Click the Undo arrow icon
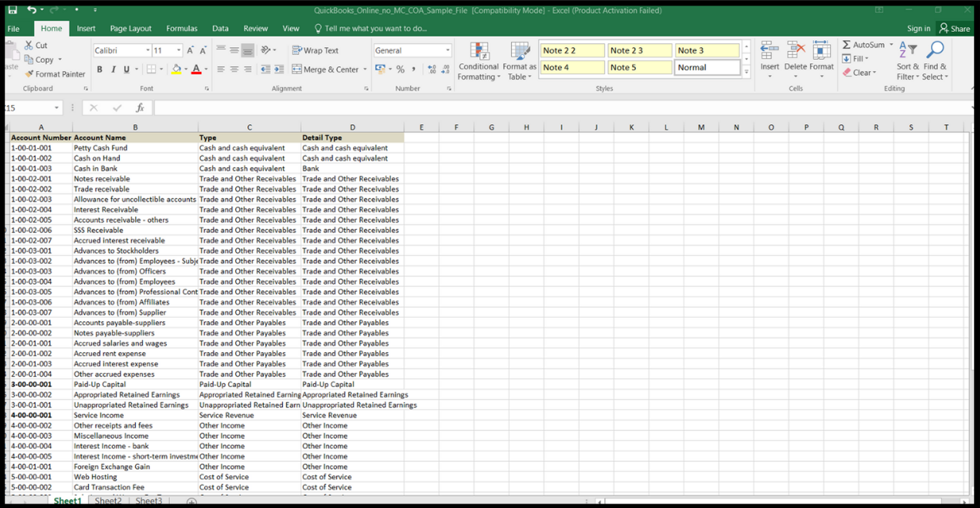This screenshot has width=980, height=508. click(x=31, y=10)
